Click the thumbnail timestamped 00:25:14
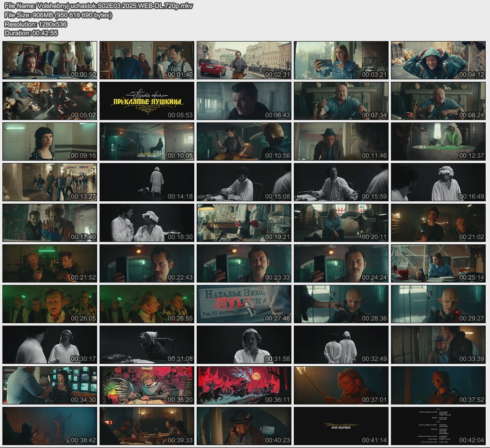 click(x=438, y=263)
